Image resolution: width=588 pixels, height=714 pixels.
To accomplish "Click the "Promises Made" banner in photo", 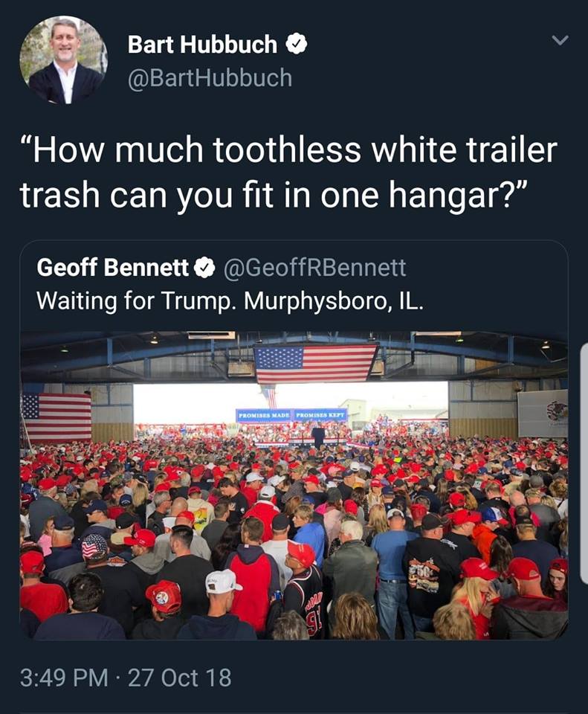I will tap(265, 415).
